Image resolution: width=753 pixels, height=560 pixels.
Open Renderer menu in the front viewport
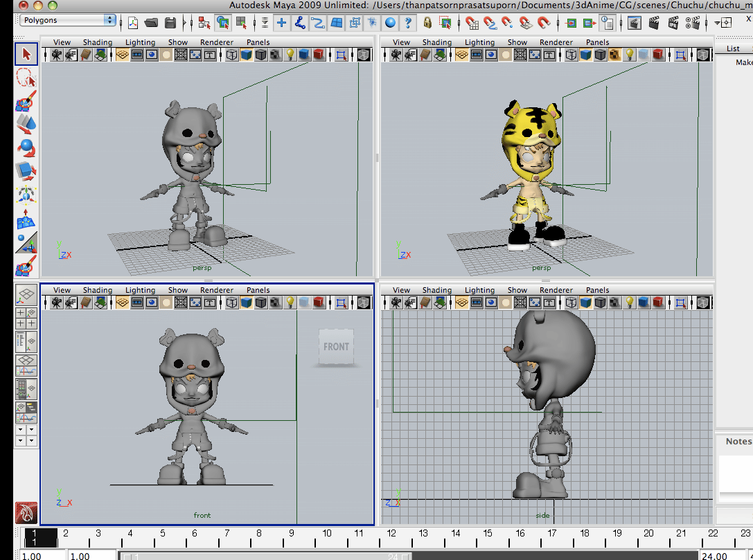(x=217, y=290)
